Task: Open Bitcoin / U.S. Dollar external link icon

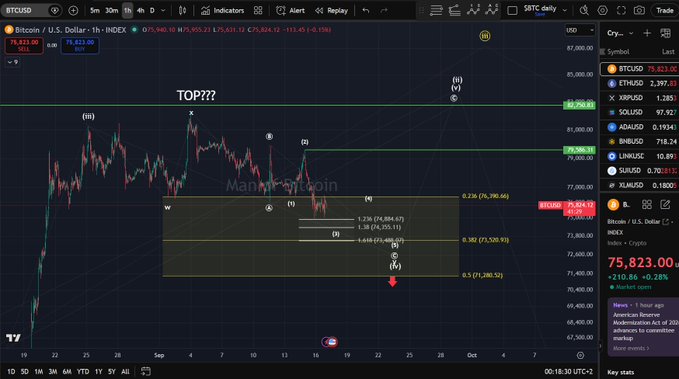Action: (x=666, y=222)
